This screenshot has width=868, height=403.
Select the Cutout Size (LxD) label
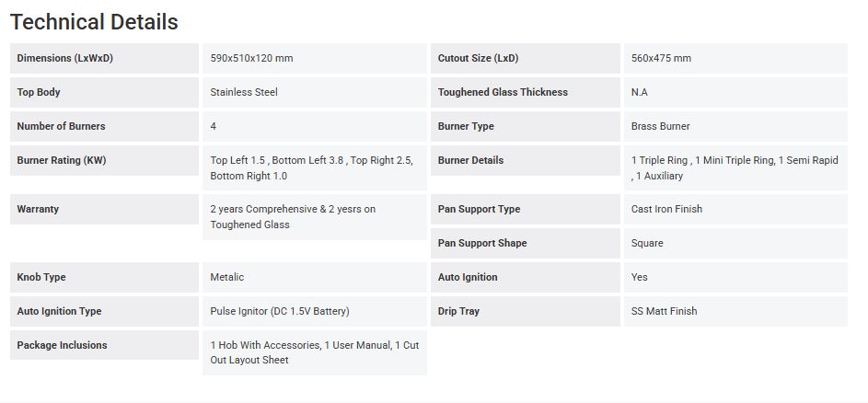478,59
